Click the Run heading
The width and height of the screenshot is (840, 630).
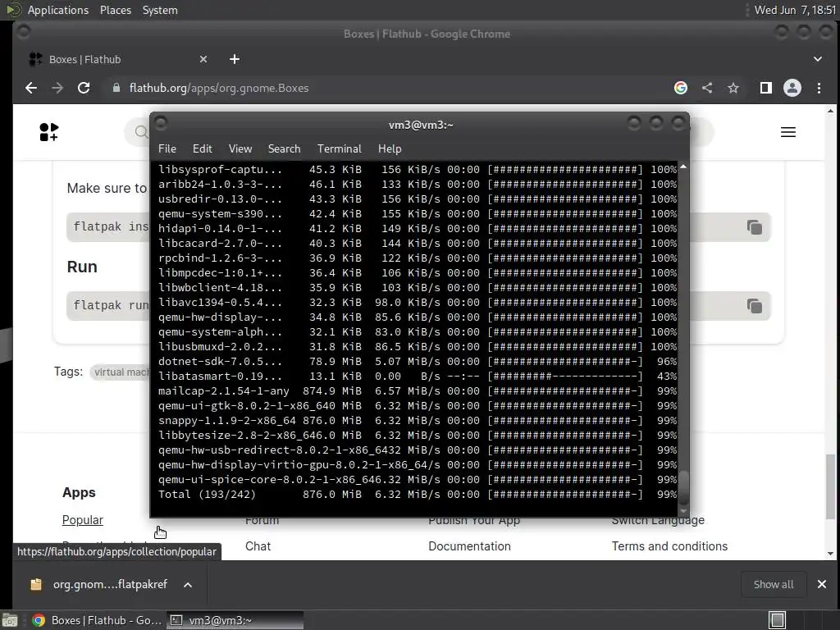click(82, 267)
